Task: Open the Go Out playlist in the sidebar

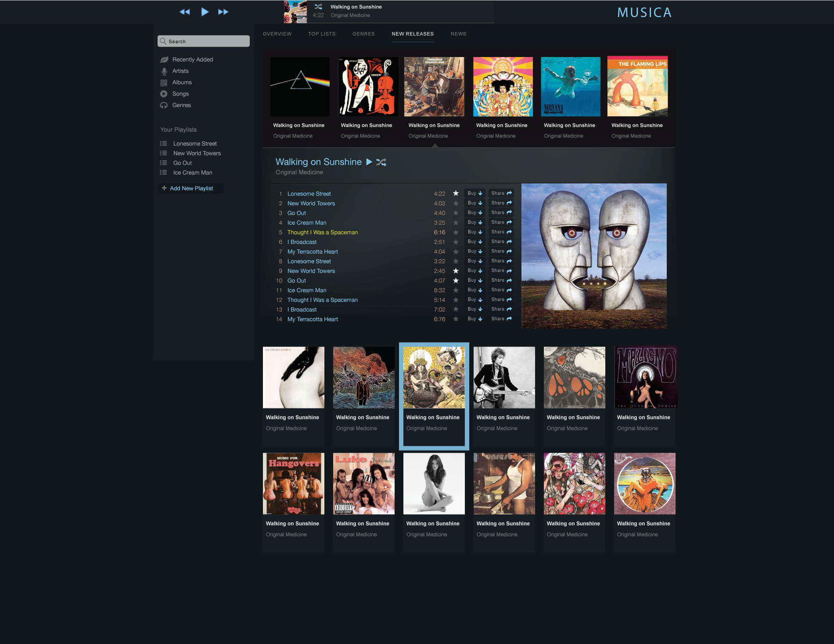Action: pos(182,163)
